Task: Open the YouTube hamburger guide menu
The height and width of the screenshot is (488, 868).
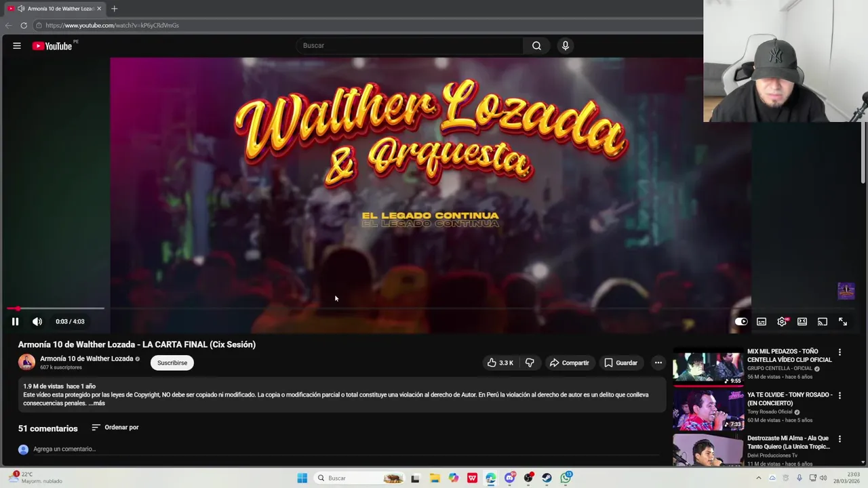Action: tap(17, 45)
